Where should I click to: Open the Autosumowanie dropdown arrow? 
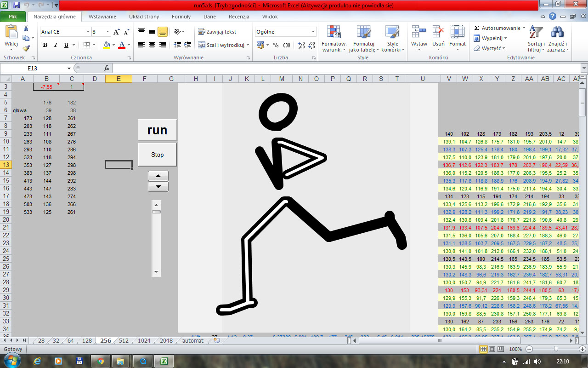pos(524,28)
